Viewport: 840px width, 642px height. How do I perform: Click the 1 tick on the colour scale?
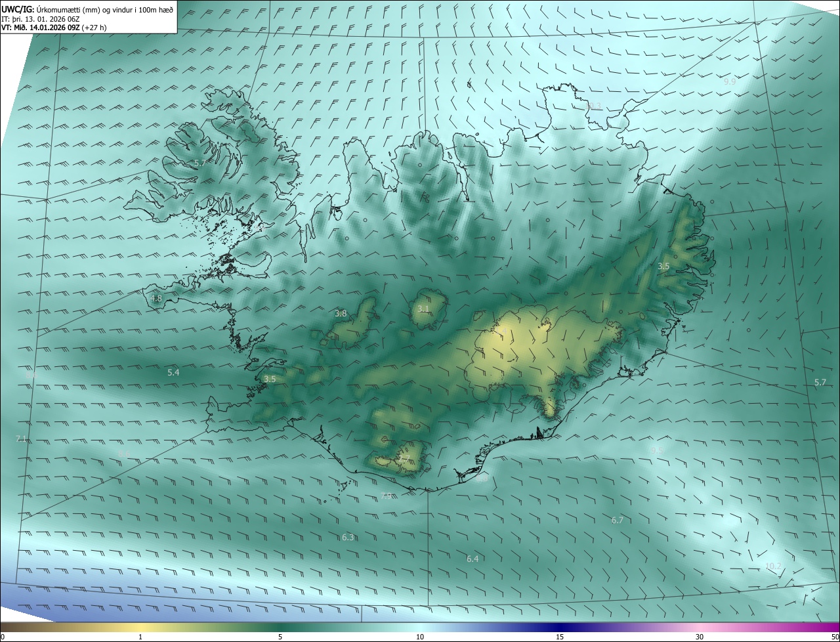[x=140, y=637]
